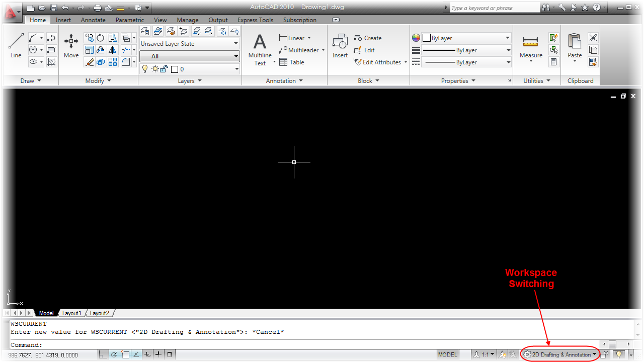Click the Erase tool in the Modify panel
Image resolution: width=644 pixels, height=362 pixels.
point(90,62)
